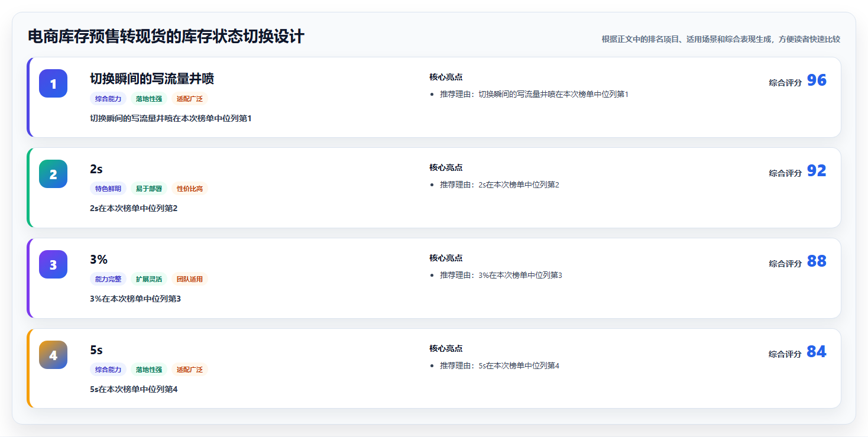Open the card title 3%
This screenshot has width=868, height=437.
[x=99, y=260]
